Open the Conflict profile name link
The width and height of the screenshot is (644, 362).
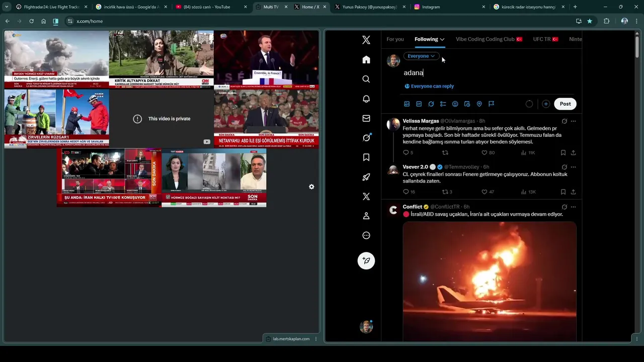pos(413,207)
